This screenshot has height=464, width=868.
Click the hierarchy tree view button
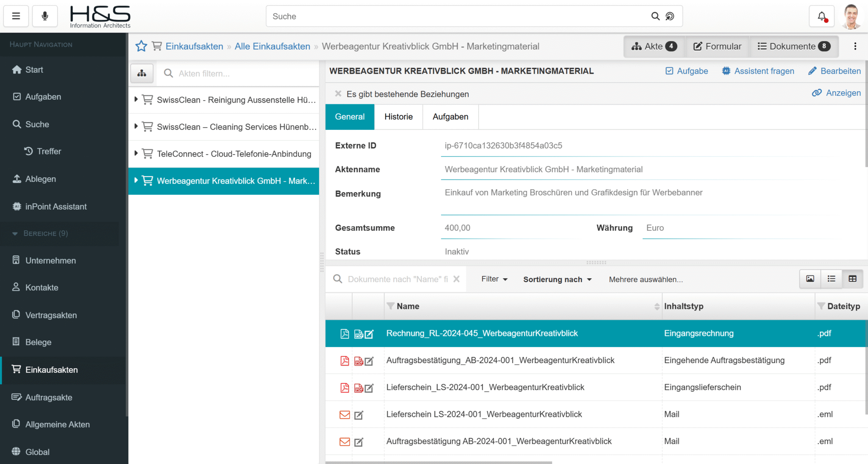click(142, 73)
